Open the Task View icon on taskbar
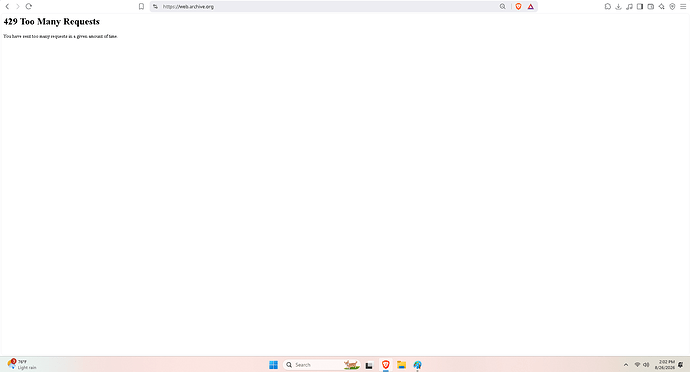The width and height of the screenshot is (690, 372). pos(369,365)
